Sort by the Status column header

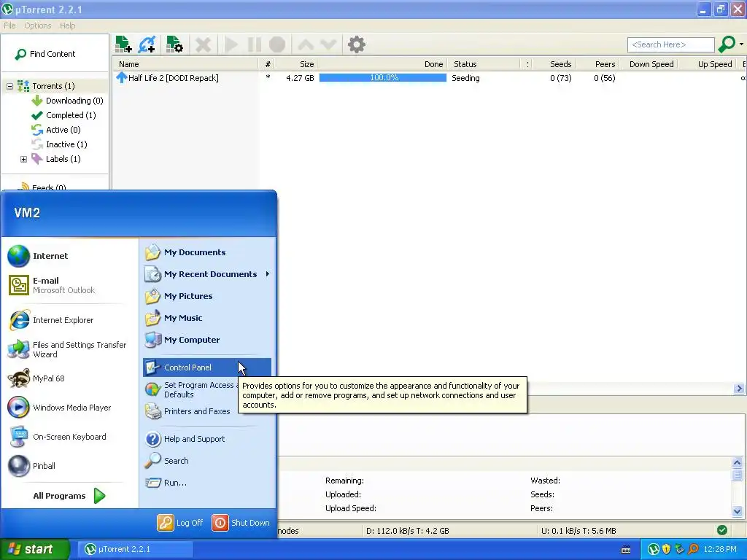pyautogui.click(x=485, y=64)
